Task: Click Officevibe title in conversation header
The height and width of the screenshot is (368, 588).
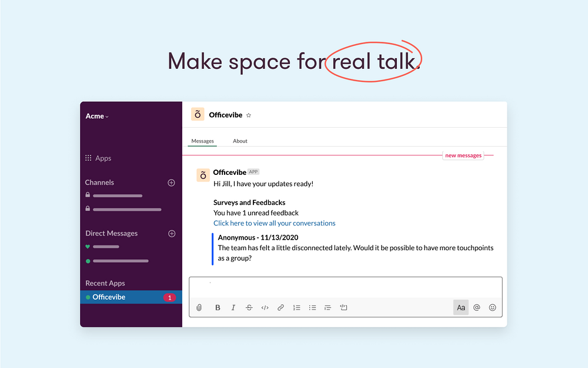Action: coord(225,115)
